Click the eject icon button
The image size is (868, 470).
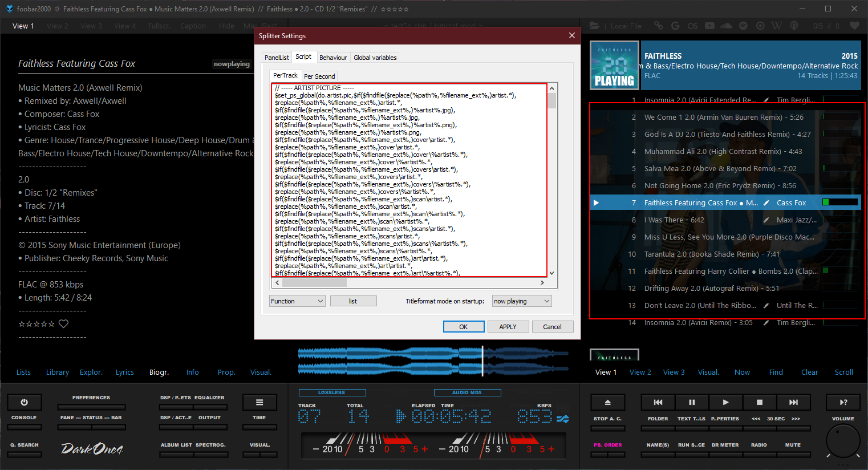point(607,402)
